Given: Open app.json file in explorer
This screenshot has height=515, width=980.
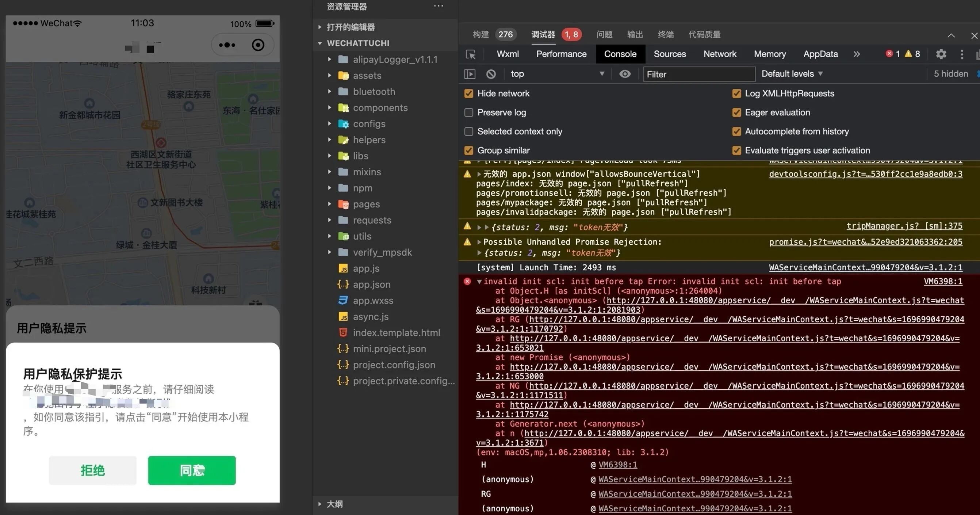Looking at the screenshot, I should pos(371,285).
